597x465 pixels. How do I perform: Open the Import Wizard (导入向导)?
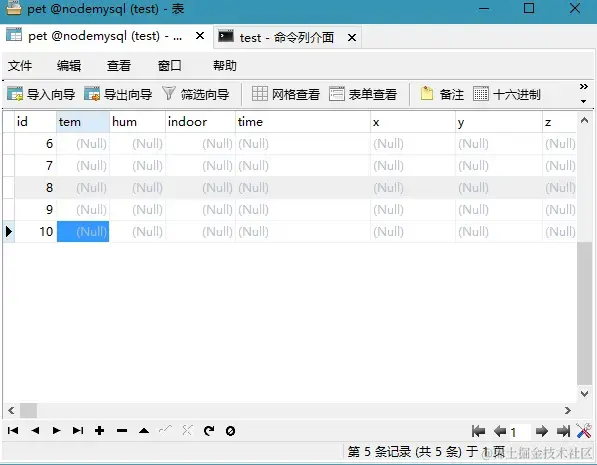(41, 94)
